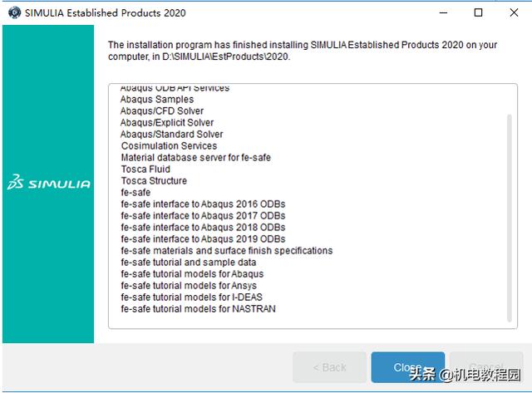Select 'fe-safe tutorial models for NASTRAN'
This screenshot has height=393, width=532.
[x=198, y=308]
